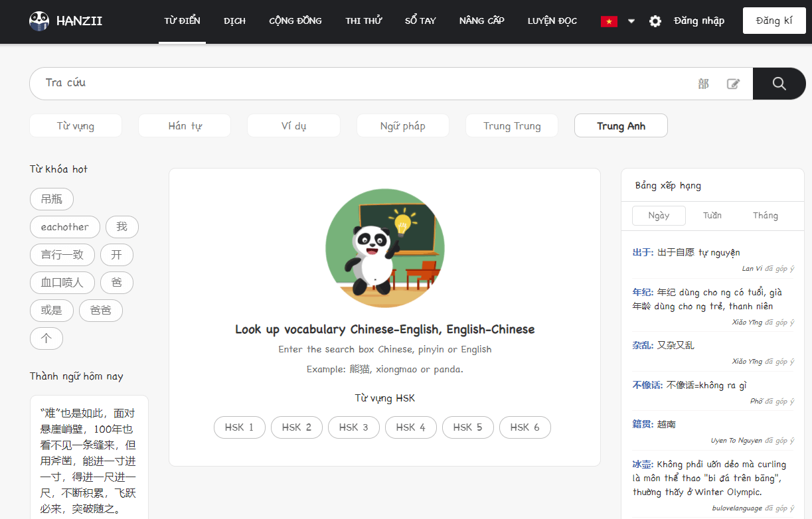812x519 pixels.
Task: Click the Đăng kí button
Action: click(x=773, y=21)
